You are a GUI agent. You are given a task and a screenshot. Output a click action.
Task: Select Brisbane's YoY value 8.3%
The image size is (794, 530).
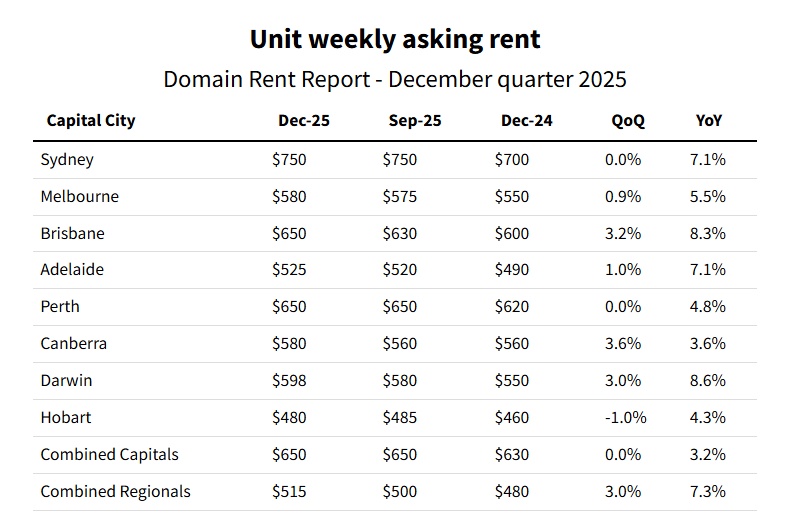tap(709, 234)
